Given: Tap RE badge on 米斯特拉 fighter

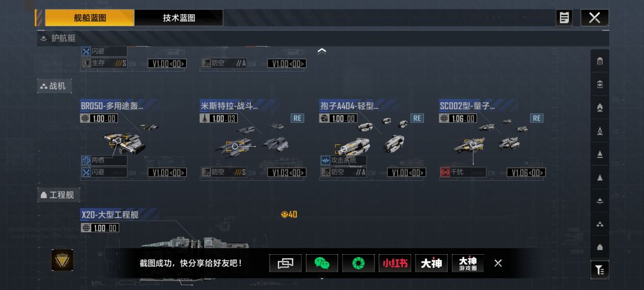Looking at the screenshot, I should (298, 118).
